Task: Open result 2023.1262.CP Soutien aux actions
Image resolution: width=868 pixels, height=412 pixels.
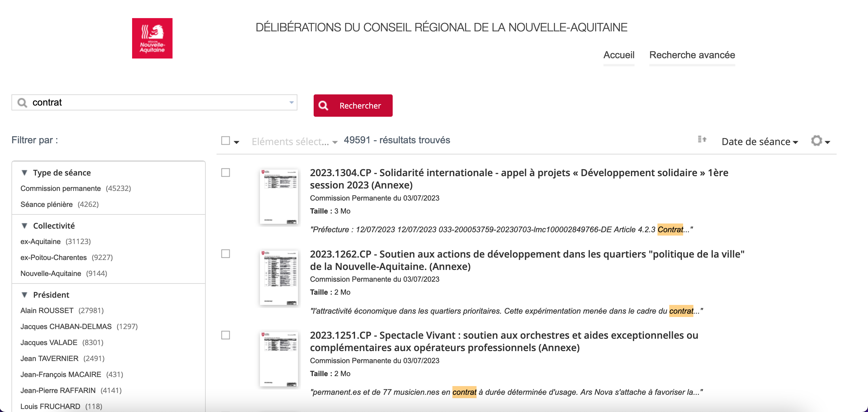Action: 527,260
